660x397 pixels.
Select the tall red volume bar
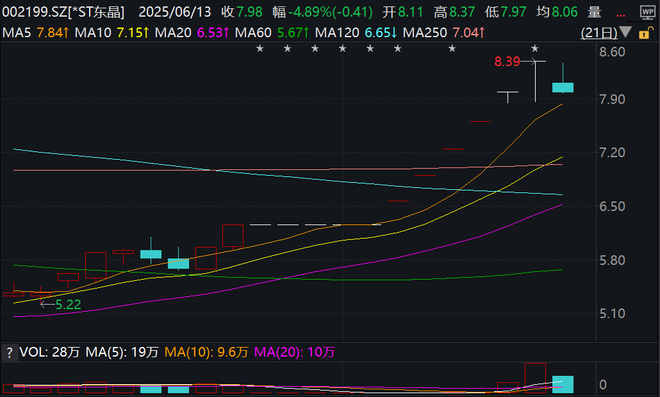(x=535, y=378)
